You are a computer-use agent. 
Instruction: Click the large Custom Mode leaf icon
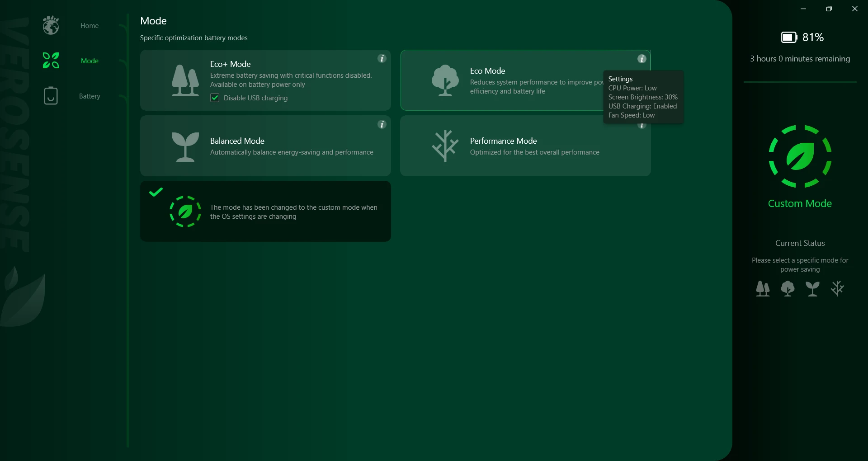click(x=800, y=156)
